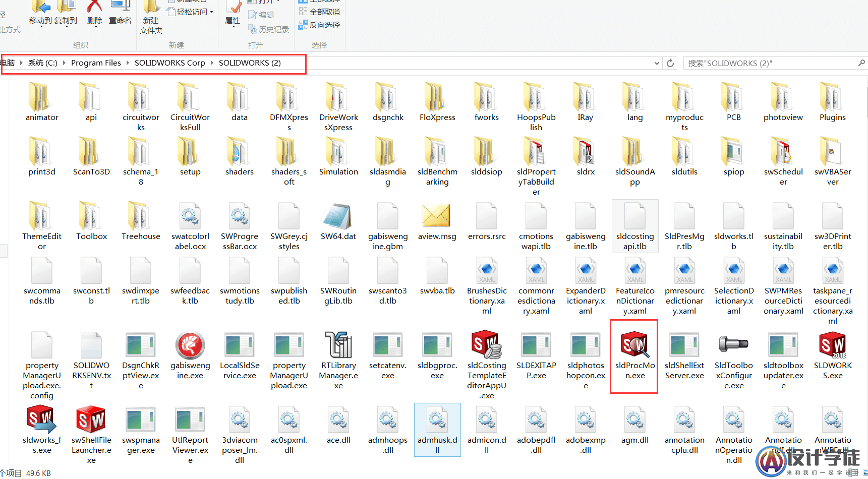The width and height of the screenshot is (868, 479).
Task: Click the 移动到 (Move to) button
Action: pyautogui.click(x=40, y=14)
